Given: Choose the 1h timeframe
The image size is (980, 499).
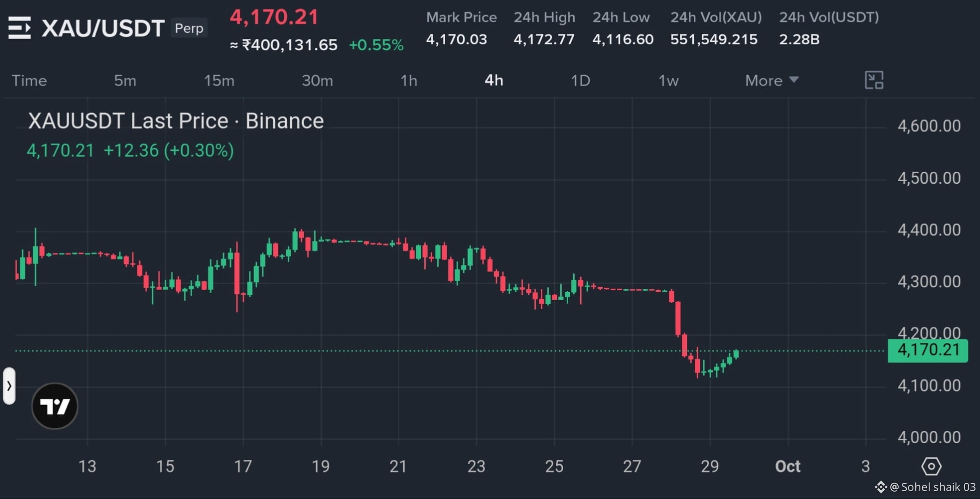Looking at the screenshot, I should [409, 80].
